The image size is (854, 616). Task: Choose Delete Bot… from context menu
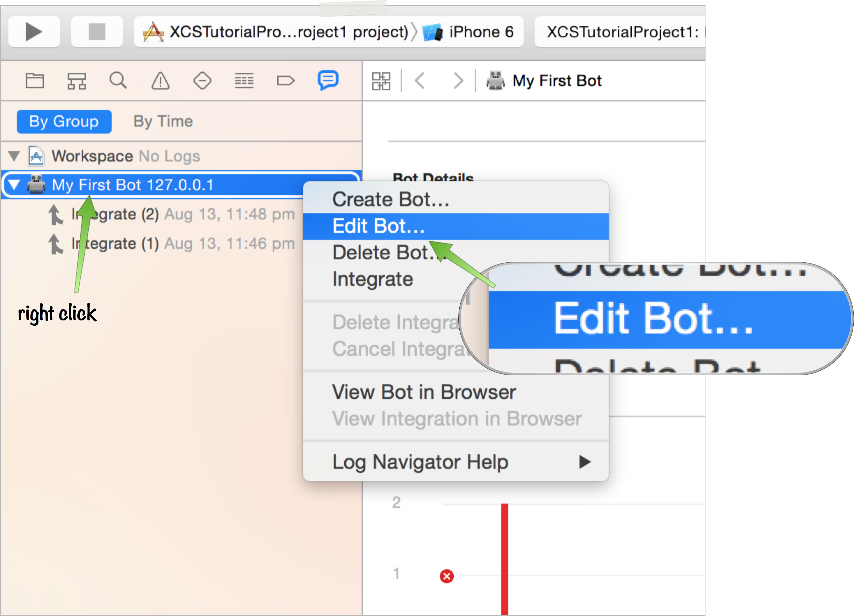point(455,253)
